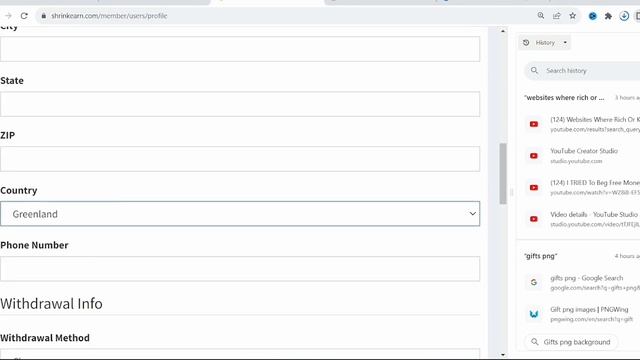The width and height of the screenshot is (640, 360).
Task: Open the blue round extension icon
Action: click(x=593, y=16)
